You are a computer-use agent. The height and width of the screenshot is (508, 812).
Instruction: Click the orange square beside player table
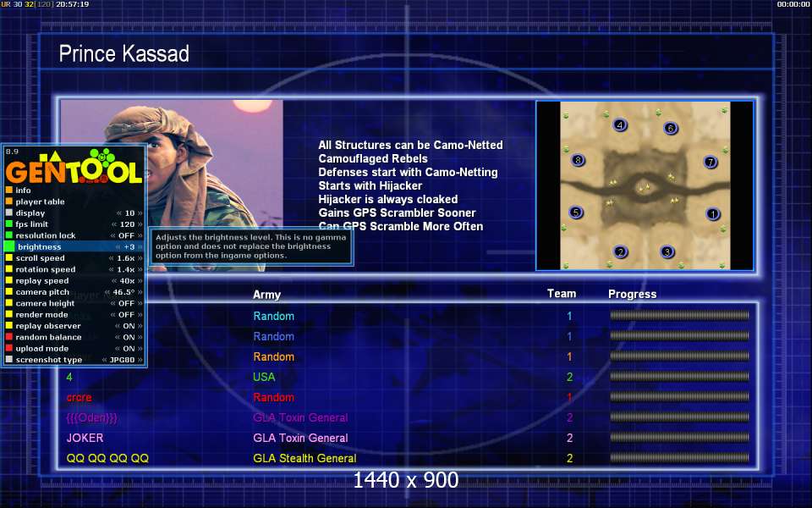(8, 202)
